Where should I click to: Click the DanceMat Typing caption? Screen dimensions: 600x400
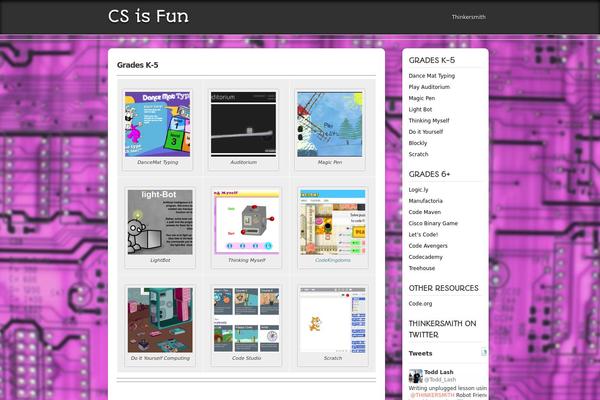coord(157,162)
